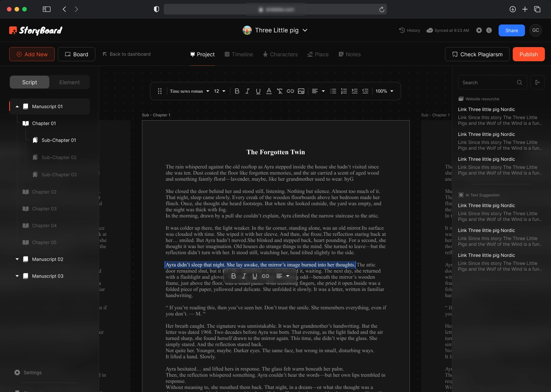This screenshot has height=392, width=551.
Task: Apply a bulleted list
Action: pos(333,91)
